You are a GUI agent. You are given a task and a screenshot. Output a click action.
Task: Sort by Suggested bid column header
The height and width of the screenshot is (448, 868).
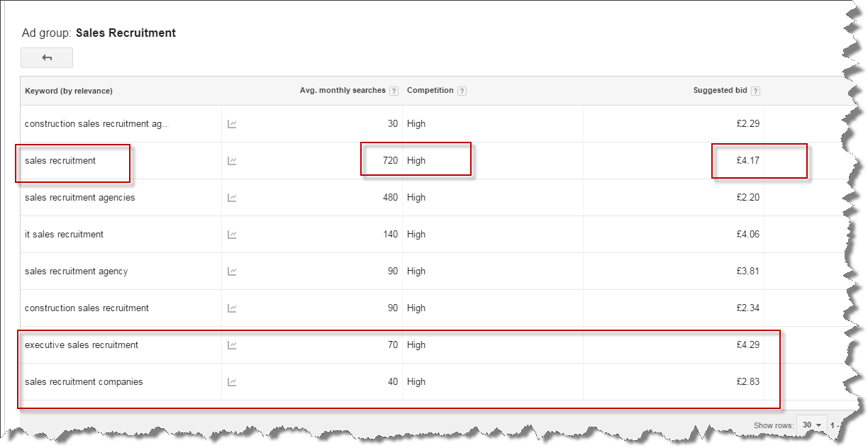pyautogui.click(x=720, y=91)
